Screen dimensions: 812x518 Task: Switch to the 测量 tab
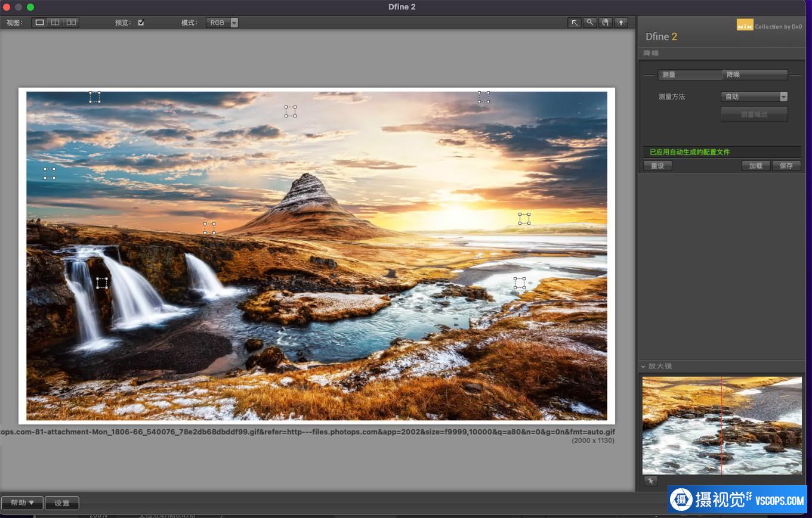click(689, 75)
